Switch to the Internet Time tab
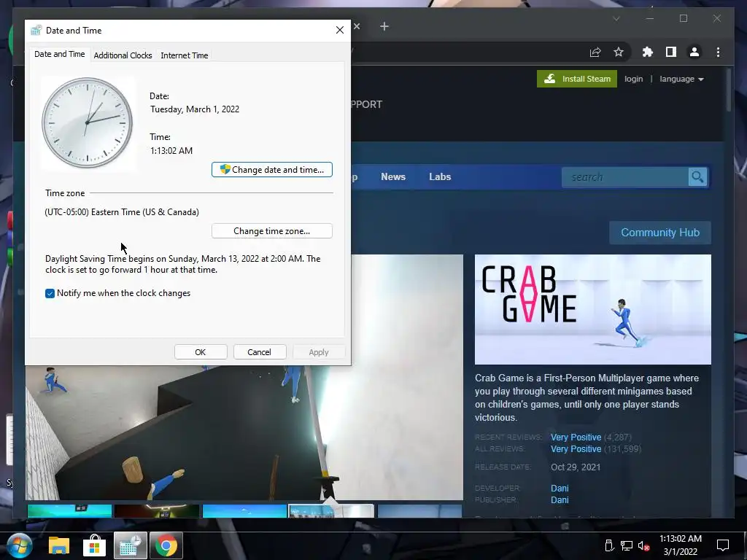Image resolution: width=747 pixels, height=560 pixels. coord(185,55)
